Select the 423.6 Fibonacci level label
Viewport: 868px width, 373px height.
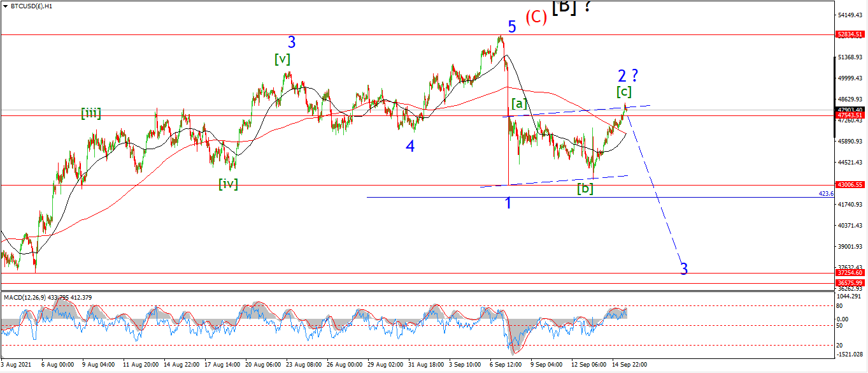tap(826, 193)
